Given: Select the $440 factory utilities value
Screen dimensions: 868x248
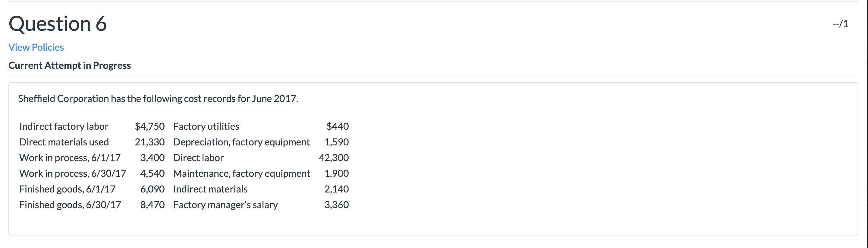Looking at the screenshot, I should (x=337, y=126).
